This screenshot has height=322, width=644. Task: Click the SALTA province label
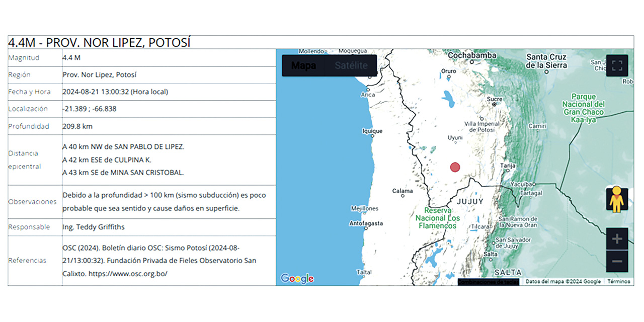[508, 272]
